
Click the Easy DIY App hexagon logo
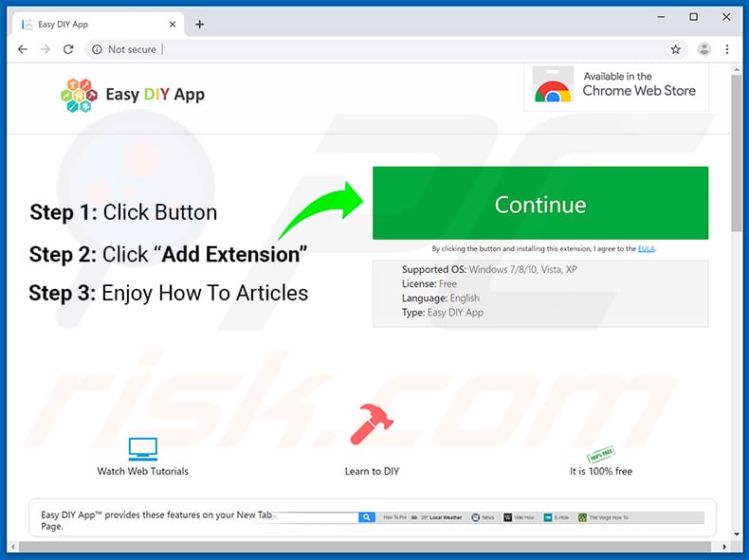[79, 95]
